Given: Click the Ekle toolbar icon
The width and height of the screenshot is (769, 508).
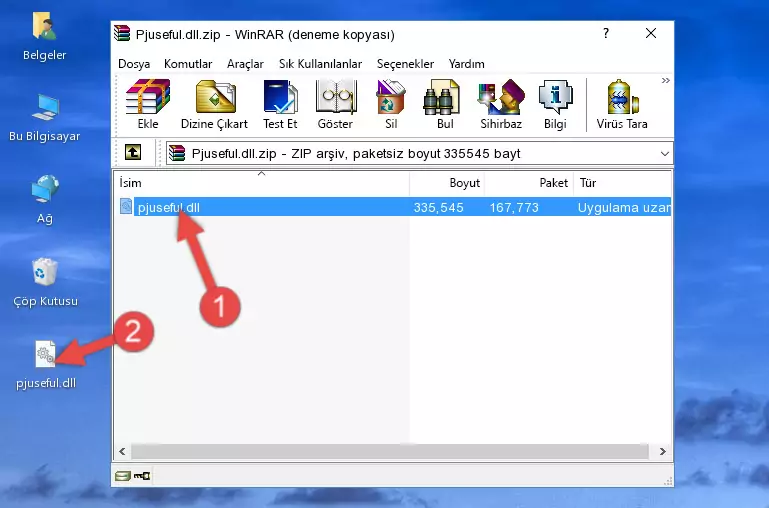Looking at the screenshot, I should pyautogui.click(x=148, y=104).
